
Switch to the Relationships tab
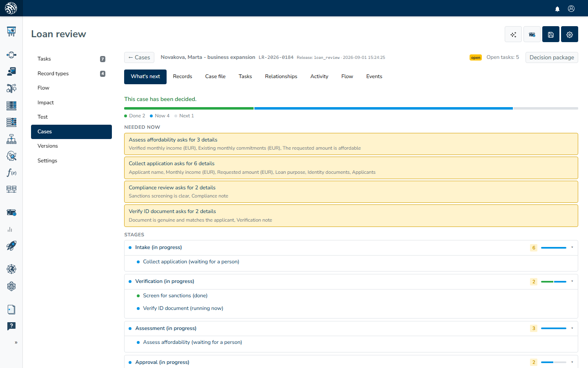coord(281,76)
